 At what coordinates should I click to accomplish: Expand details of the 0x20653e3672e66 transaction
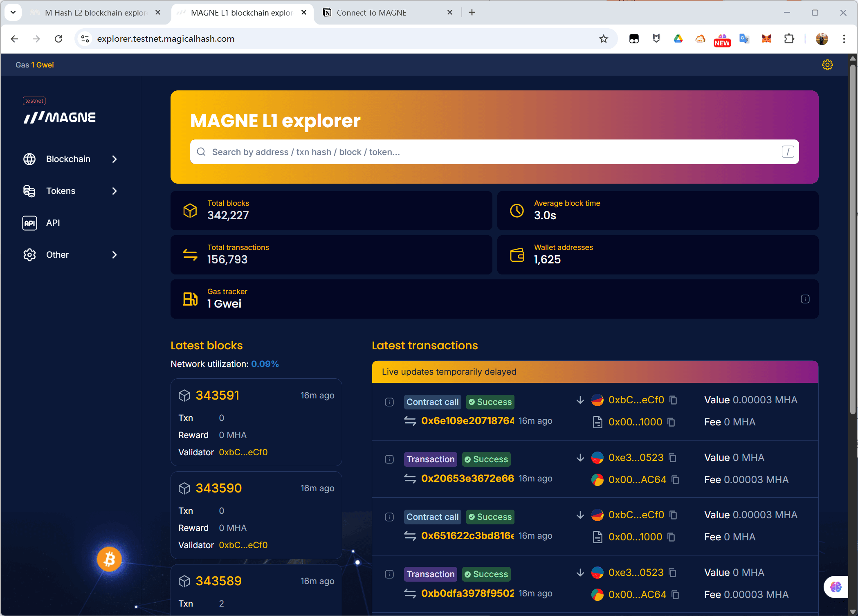(x=389, y=459)
